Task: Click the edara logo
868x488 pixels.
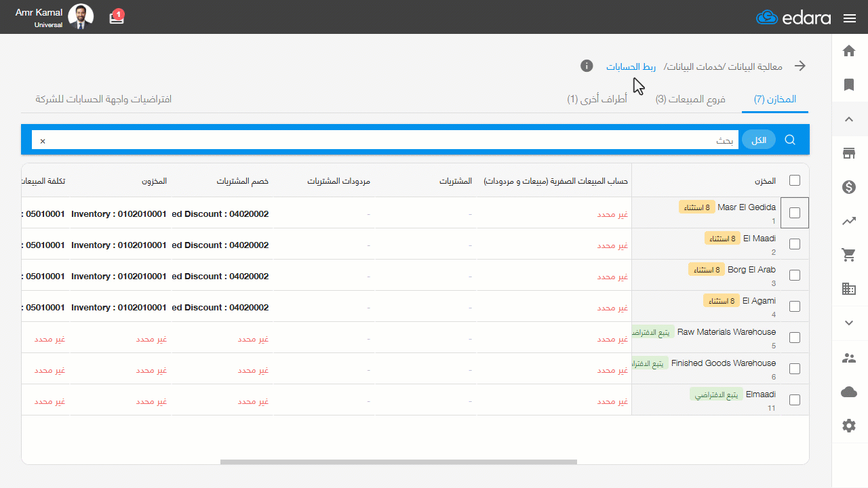Action: click(793, 18)
